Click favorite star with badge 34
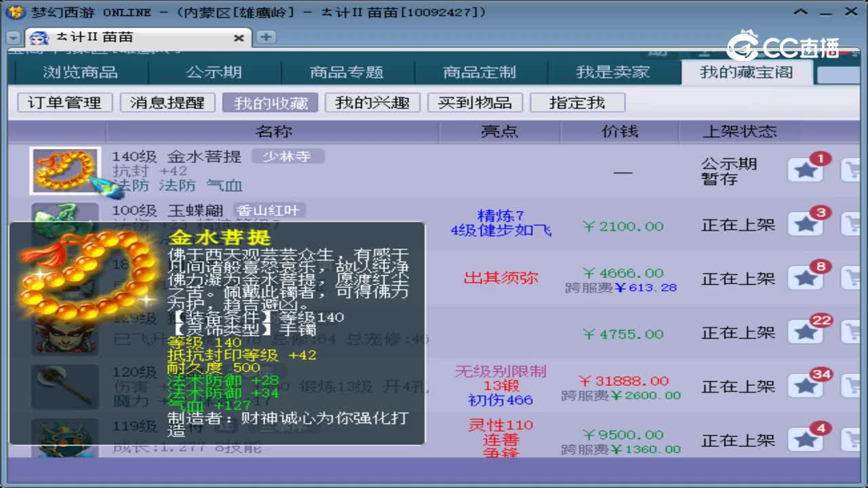 [x=805, y=386]
